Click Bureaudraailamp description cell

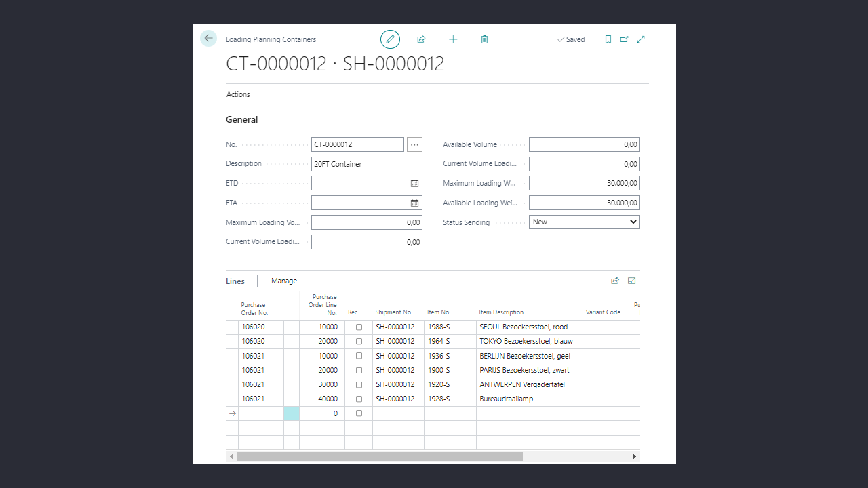(530, 399)
